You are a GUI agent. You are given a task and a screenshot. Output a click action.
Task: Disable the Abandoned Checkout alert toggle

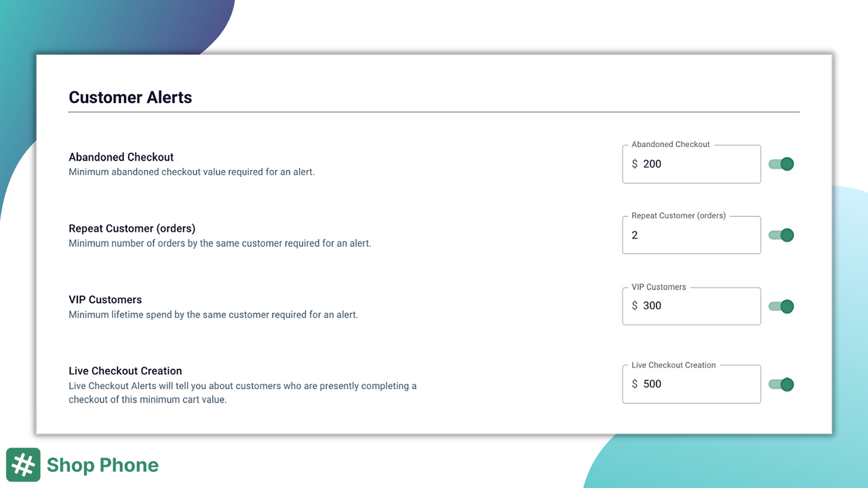tap(781, 164)
